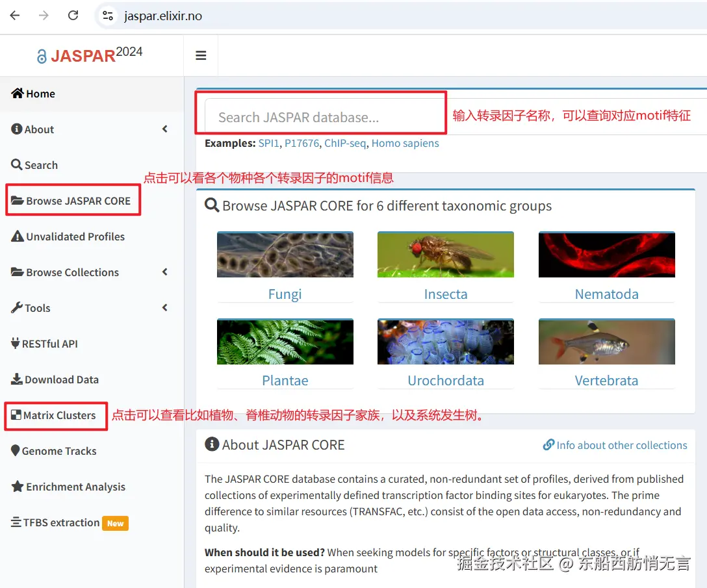Click the Download Data download icon

[17, 379]
